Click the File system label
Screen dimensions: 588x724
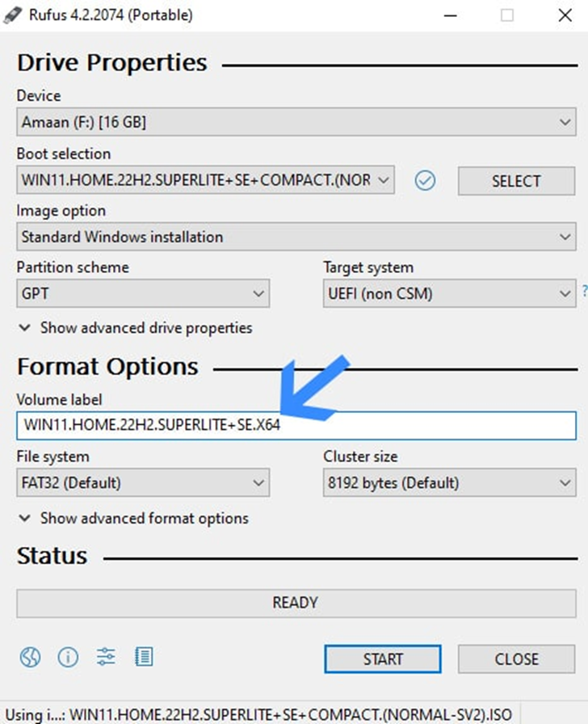tap(53, 457)
